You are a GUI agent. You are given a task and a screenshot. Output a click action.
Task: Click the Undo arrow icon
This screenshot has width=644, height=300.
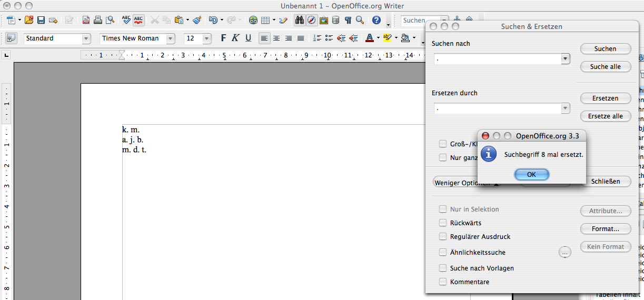[212, 20]
